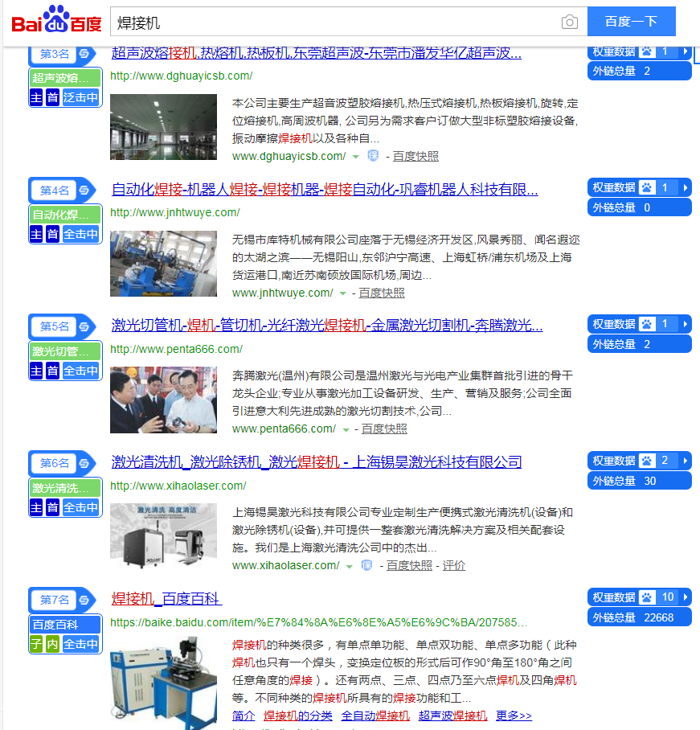The width and height of the screenshot is (700, 730).
Task: Expand 权重数据 arrow for rank 7 result
Action: (x=685, y=597)
